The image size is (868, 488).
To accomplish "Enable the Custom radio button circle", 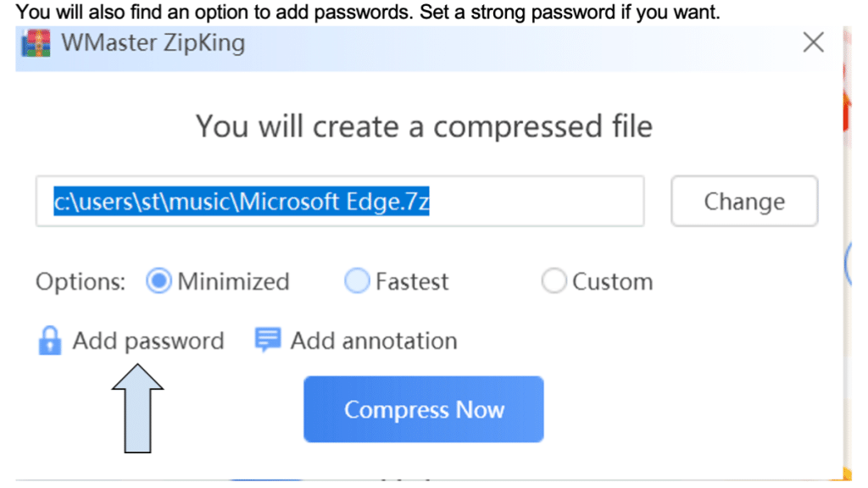I will 554,281.
